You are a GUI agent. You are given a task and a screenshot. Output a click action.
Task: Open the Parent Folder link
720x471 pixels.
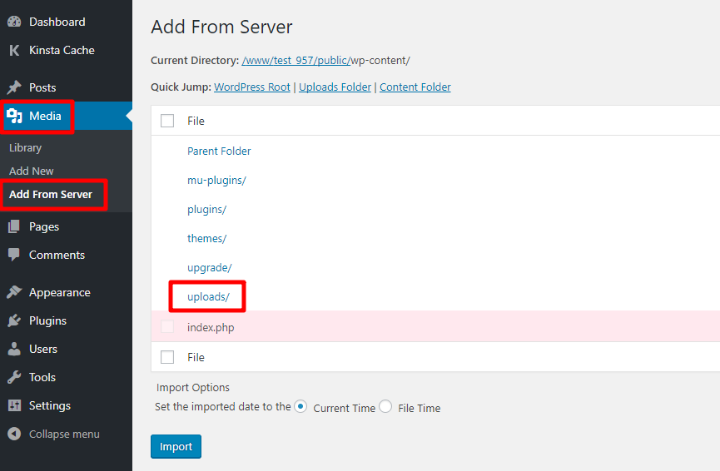click(x=219, y=151)
